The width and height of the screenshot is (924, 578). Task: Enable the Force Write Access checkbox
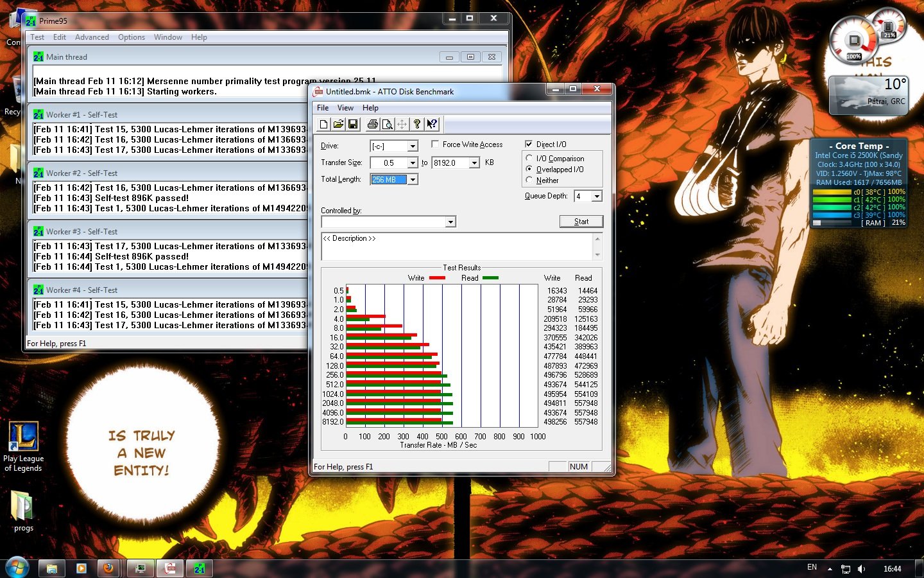pos(436,144)
